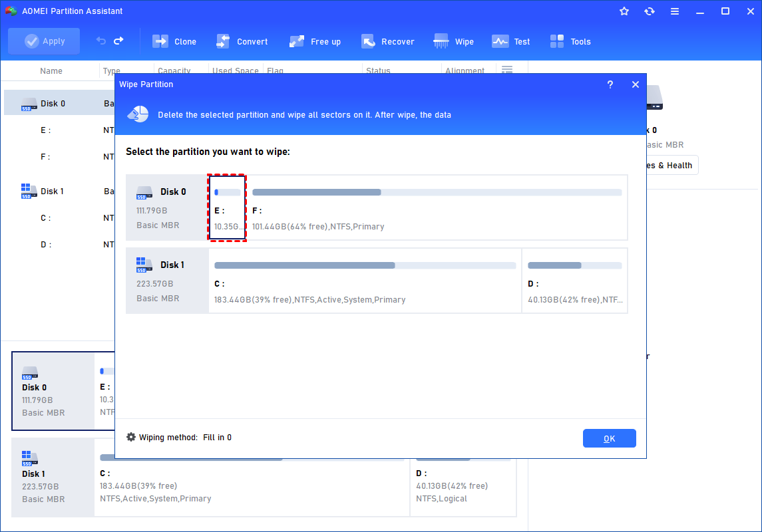The width and height of the screenshot is (762, 532).
Task: Select D: row in main partition list
Action: [x=59, y=245]
